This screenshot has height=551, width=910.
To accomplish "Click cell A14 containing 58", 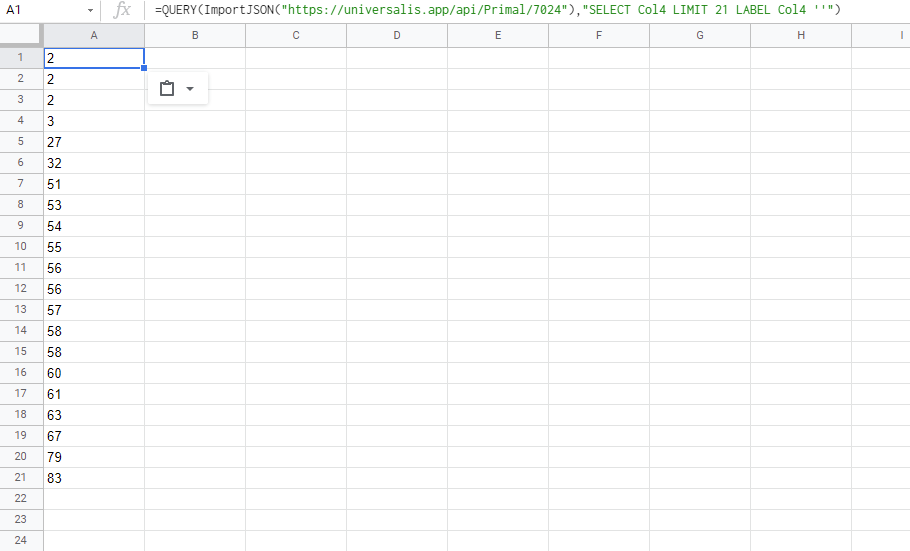I will coord(94,331).
